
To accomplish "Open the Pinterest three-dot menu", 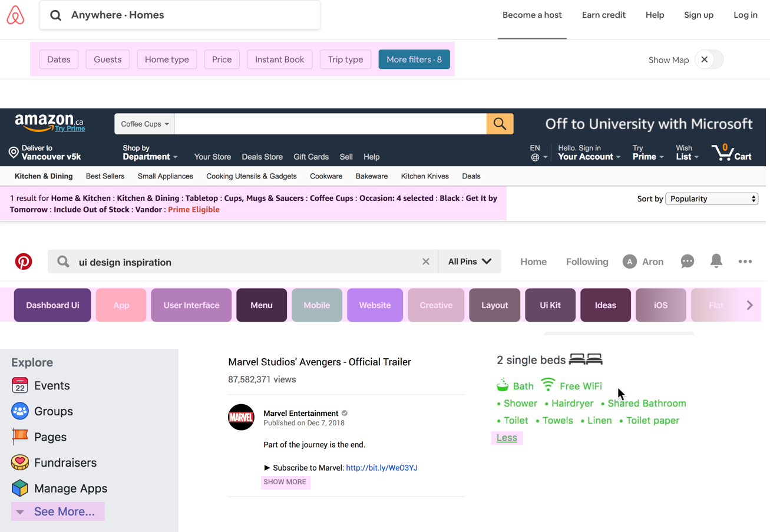I will tap(745, 262).
